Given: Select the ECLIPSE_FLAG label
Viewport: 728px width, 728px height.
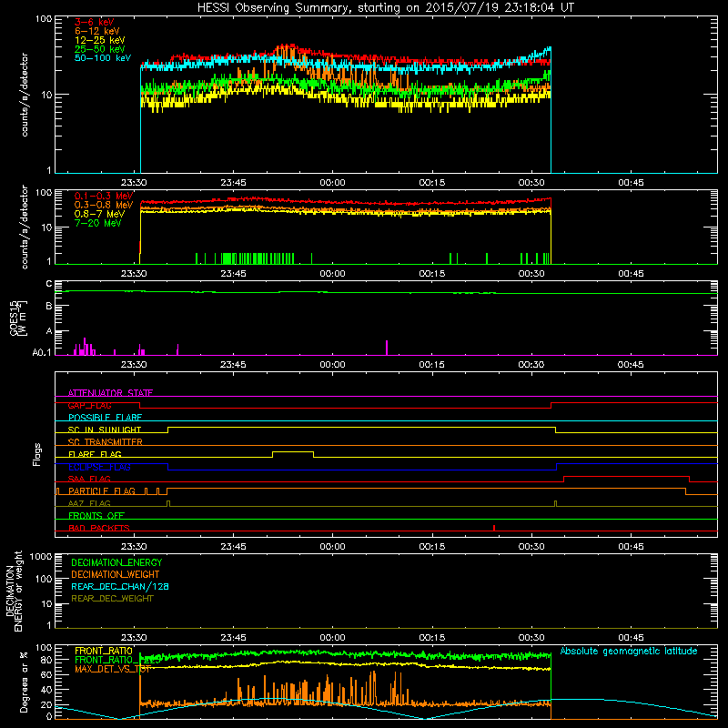Looking at the screenshot, I should 99,467.
